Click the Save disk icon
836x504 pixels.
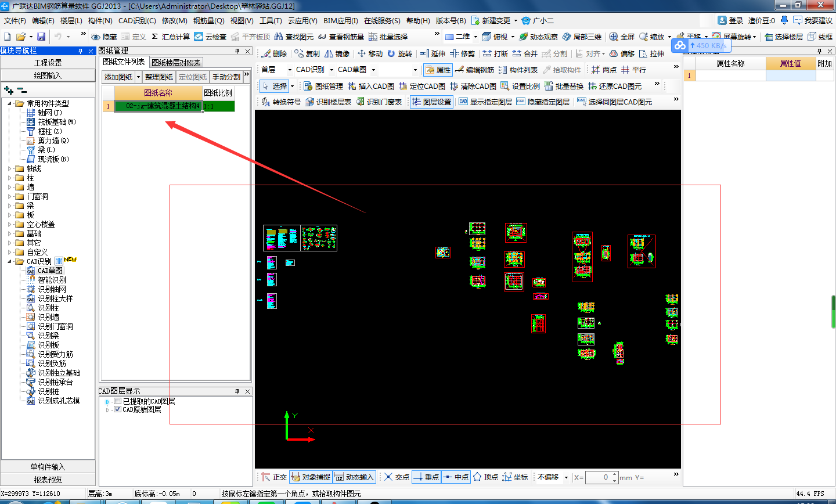coord(41,37)
